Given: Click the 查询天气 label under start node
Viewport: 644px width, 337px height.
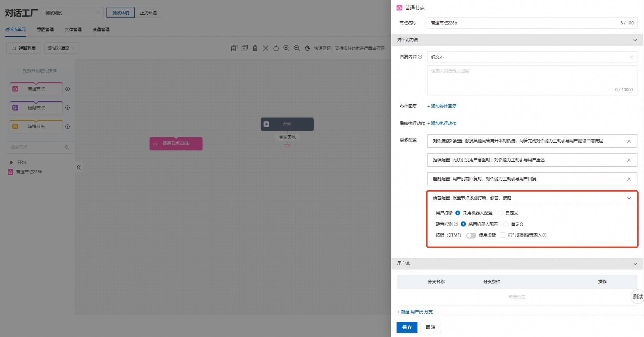Looking at the screenshot, I should (x=287, y=137).
